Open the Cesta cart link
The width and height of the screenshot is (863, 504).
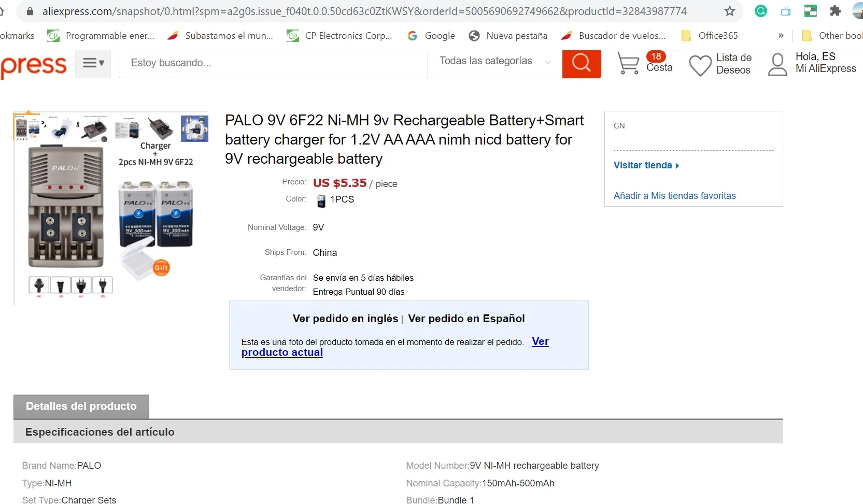click(659, 68)
